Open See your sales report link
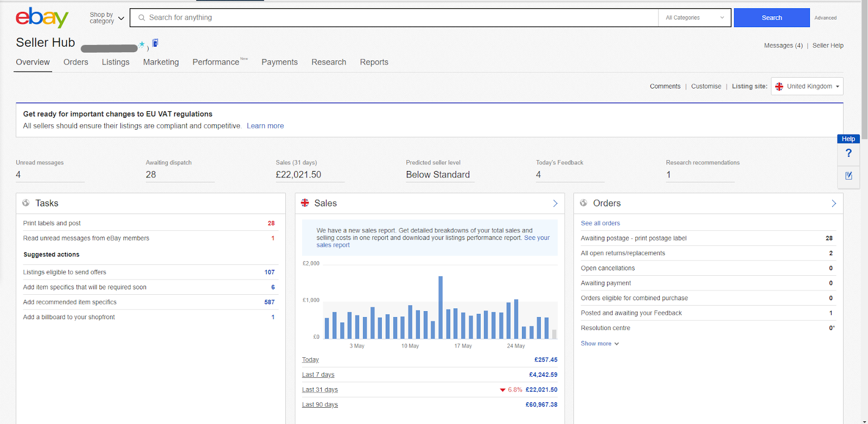The width and height of the screenshot is (868, 424). coord(537,238)
